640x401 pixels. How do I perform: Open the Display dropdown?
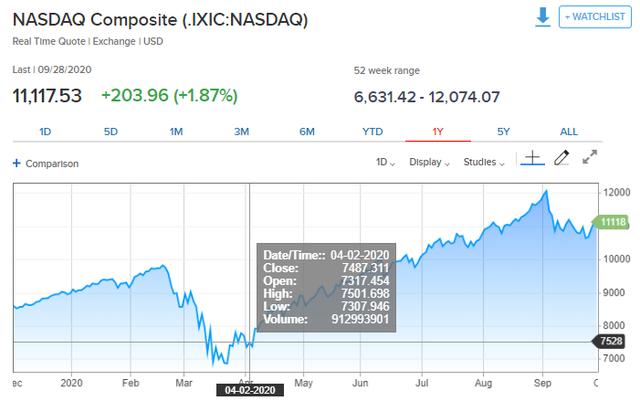pyautogui.click(x=430, y=162)
